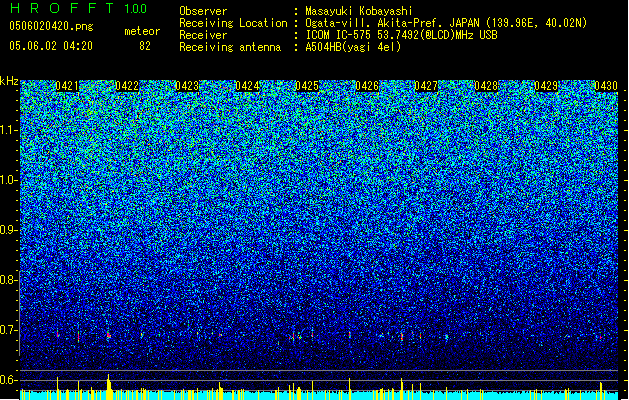The width and height of the screenshot is (629, 400).
Task: Click the 0427 time marker
Action: point(426,86)
